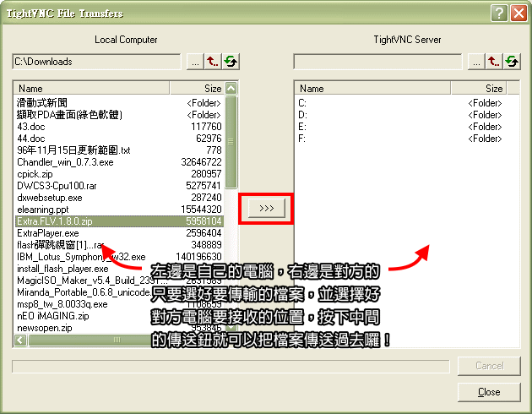Select highlighted Extra.FLV.1.8.0.zip
Viewport: 532px width, 414px height.
click(x=119, y=221)
